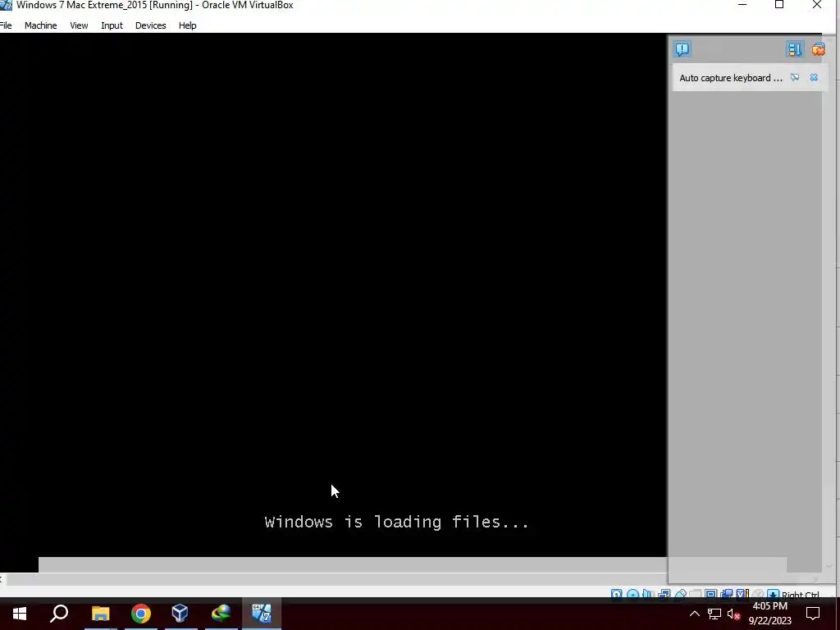840x630 pixels.
Task: Click the audio status bar icon
Action: tap(648, 594)
